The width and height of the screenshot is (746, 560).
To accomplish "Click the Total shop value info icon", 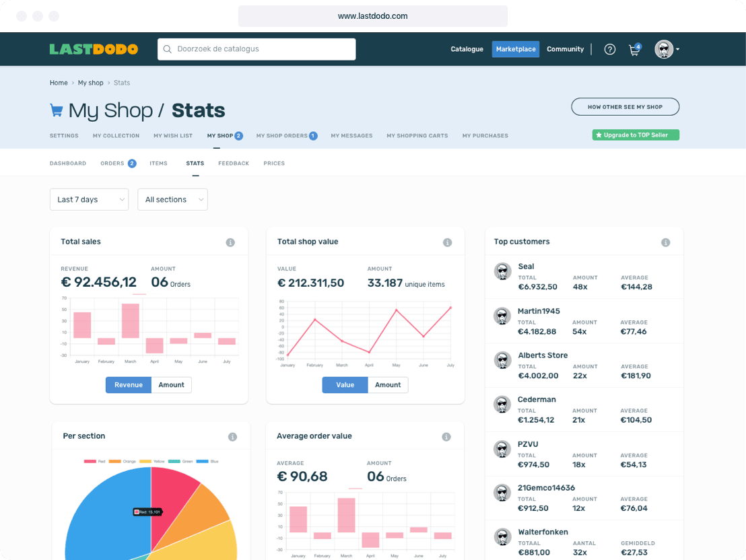I will [x=447, y=242].
